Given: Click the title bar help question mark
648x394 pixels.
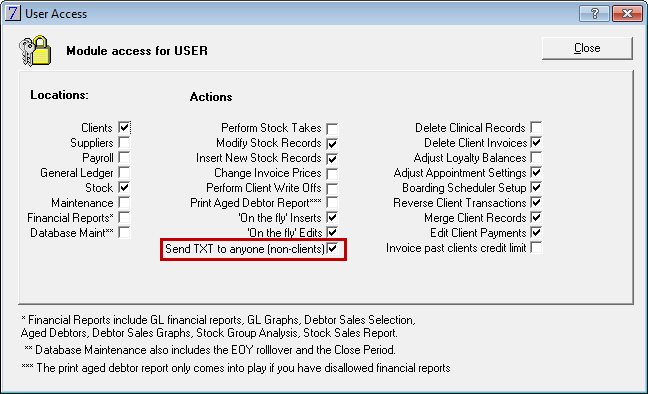Looking at the screenshot, I should 594,14.
